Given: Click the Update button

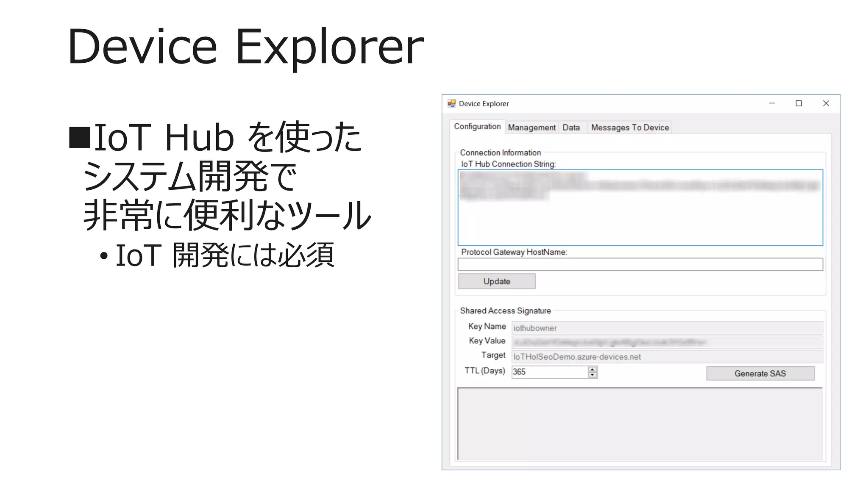Looking at the screenshot, I should (497, 281).
